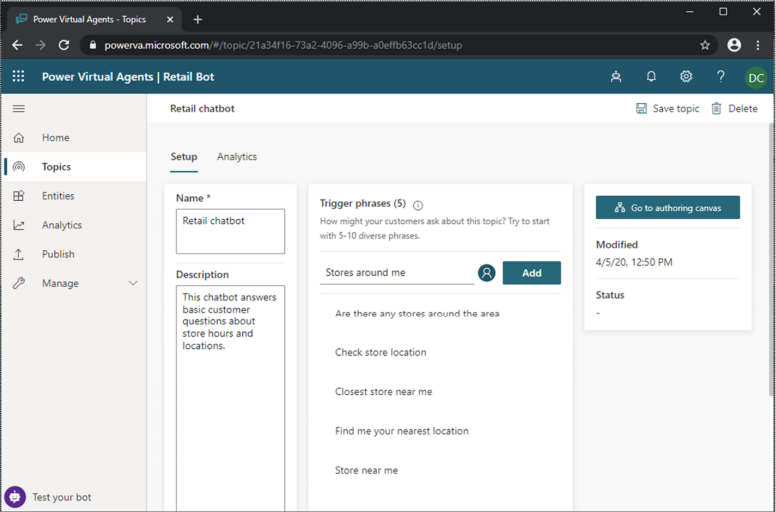Viewport: 776px width, 512px height.
Task: Delete the topic using Delete button
Action: pyautogui.click(x=734, y=109)
